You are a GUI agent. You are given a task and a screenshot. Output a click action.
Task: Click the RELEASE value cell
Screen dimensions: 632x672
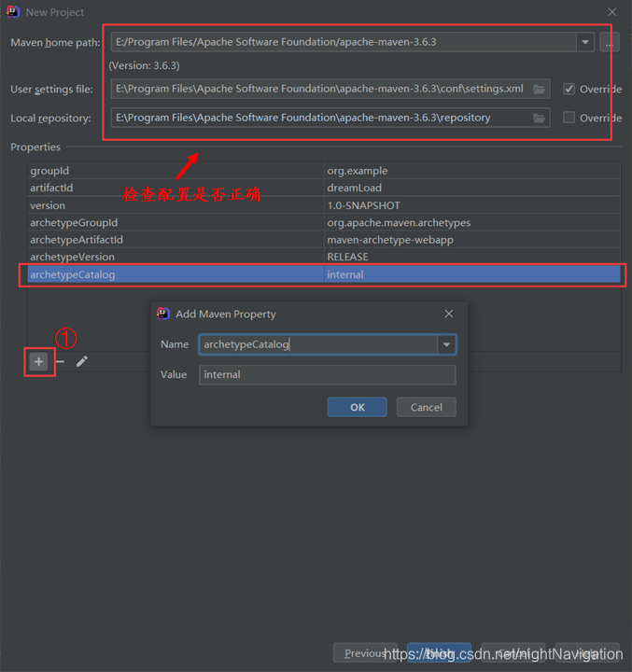point(472,257)
